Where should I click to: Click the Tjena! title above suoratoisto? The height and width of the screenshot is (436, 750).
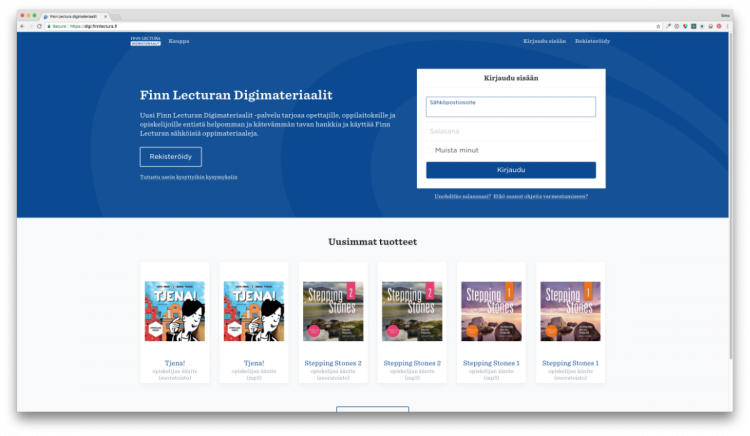175,363
